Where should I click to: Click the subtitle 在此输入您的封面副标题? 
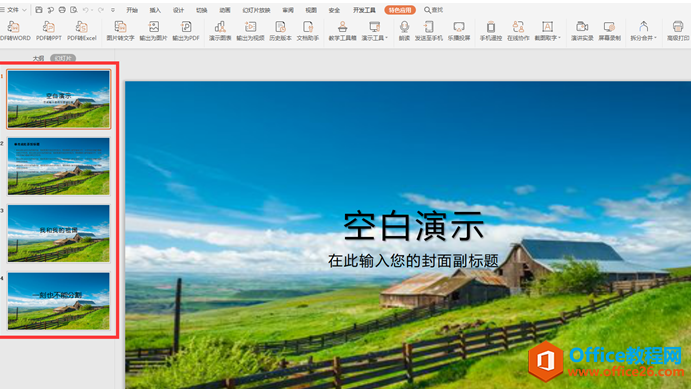[413, 261]
